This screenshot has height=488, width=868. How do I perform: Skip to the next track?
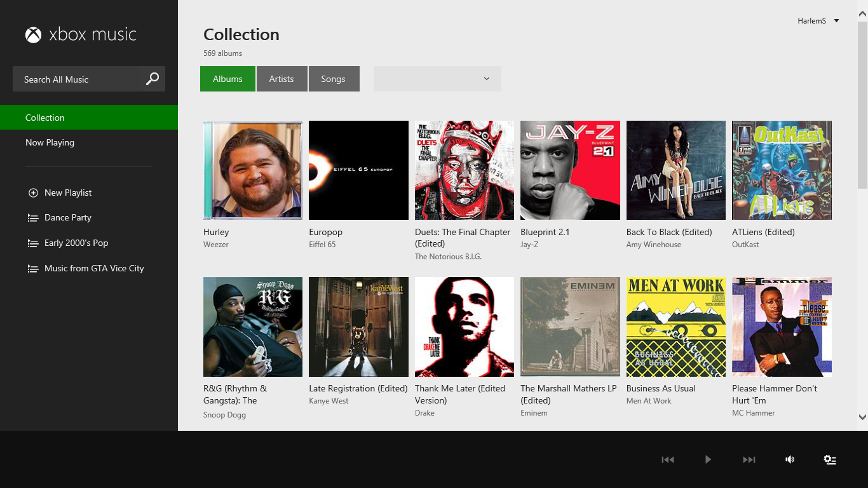tap(749, 459)
